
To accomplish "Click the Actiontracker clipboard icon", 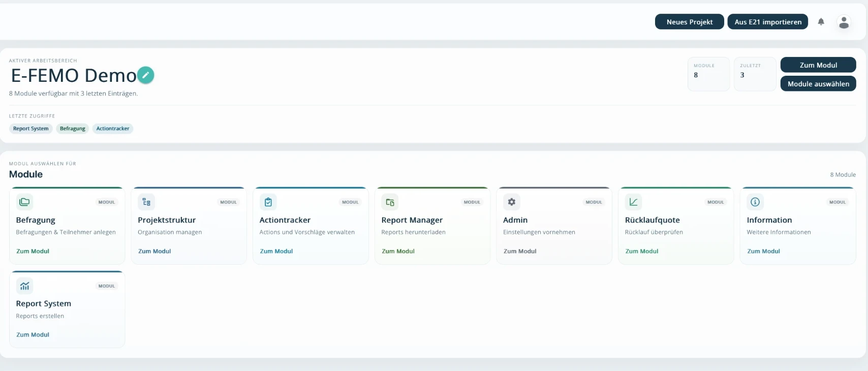I will coord(268,202).
